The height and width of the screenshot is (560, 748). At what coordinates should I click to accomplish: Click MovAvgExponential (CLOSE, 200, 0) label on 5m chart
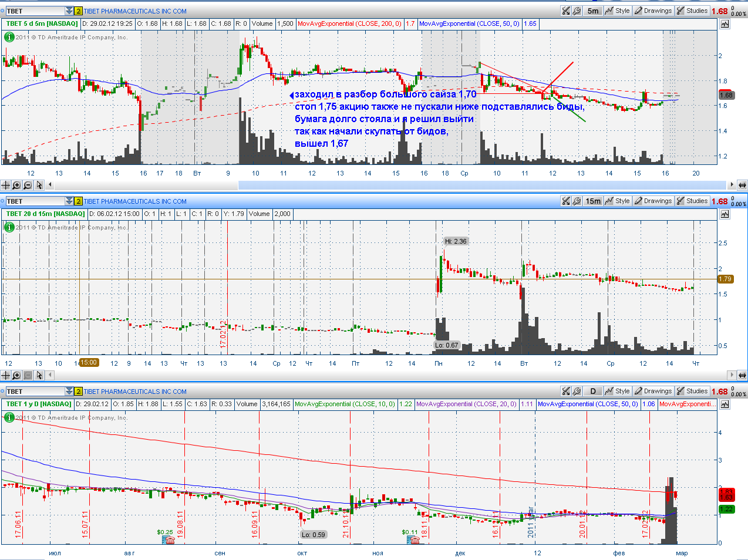point(349,24)
